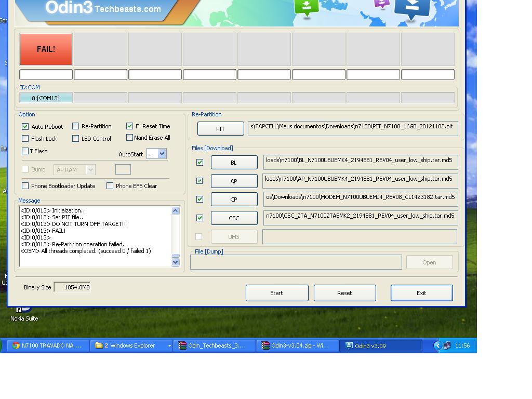
Task: Open the Nokia Suite desktop shortcut
Action: [24, 314]
